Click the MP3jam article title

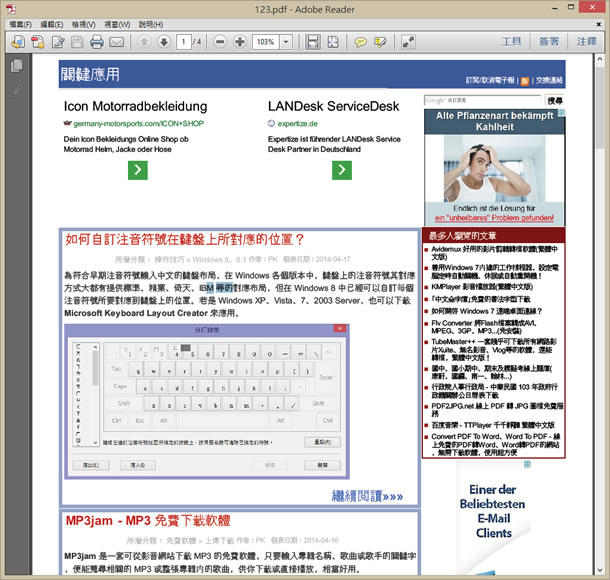pos(148,520)
